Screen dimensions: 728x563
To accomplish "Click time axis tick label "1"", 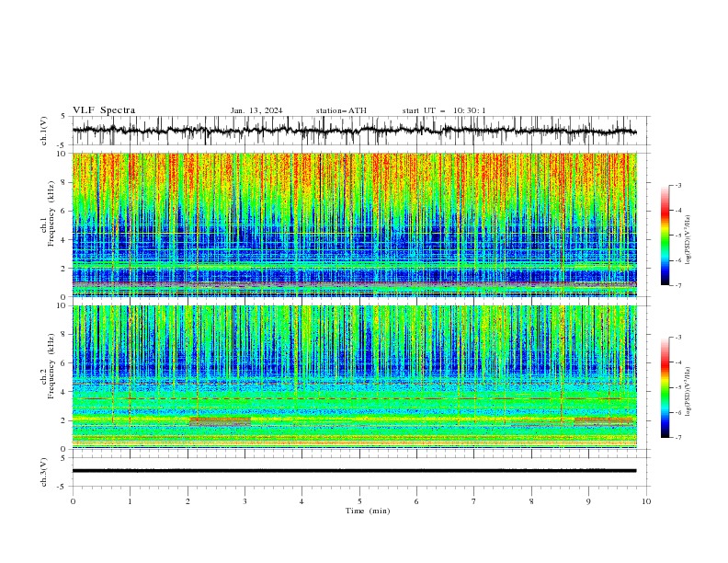I will [130, 501].
